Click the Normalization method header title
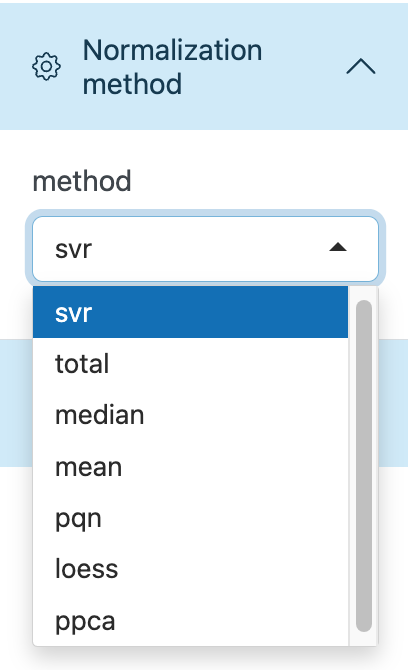408x670 pixels. [x=172, y=67]
